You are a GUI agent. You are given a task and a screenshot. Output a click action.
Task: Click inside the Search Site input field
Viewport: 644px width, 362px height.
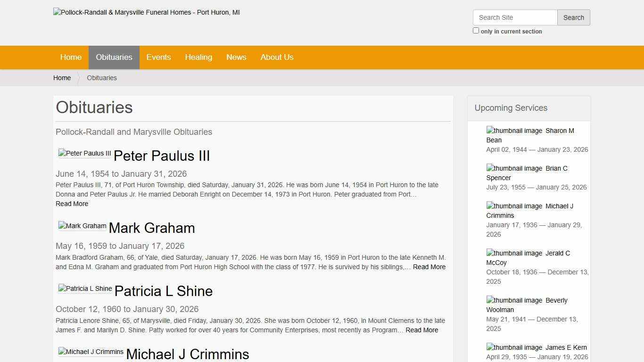[x=515, y=17]
